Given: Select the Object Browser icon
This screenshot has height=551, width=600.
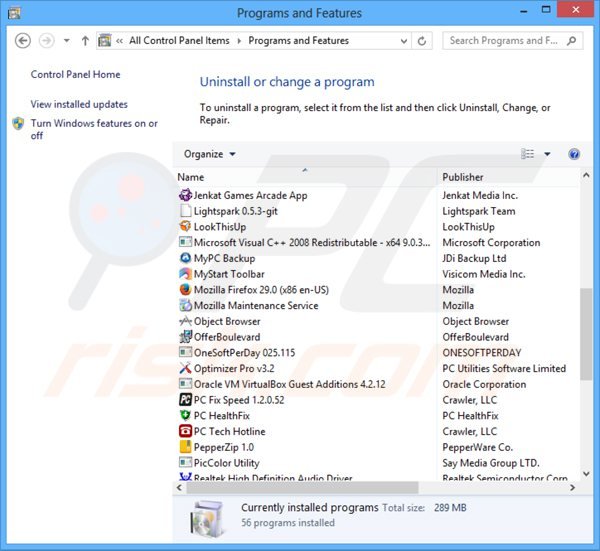Looking at the screenshot, I should 185,321.
